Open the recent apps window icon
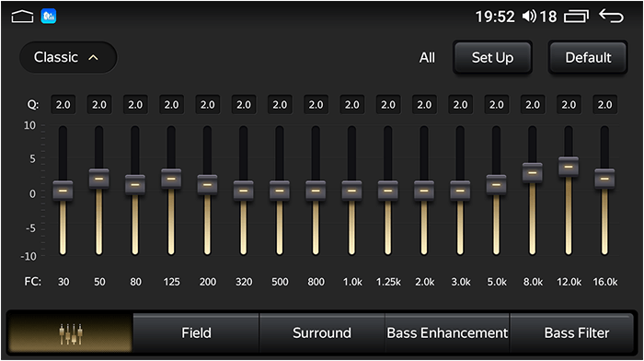 576,17
